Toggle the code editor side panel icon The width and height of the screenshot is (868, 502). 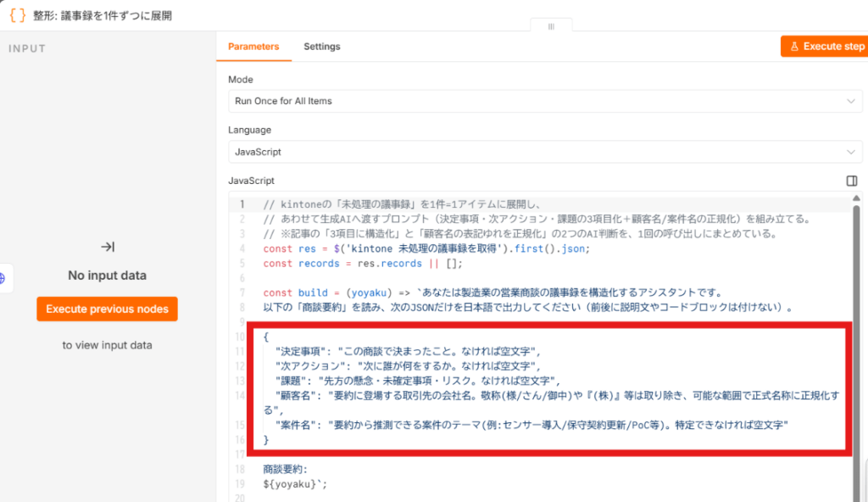tap(851, 181)
